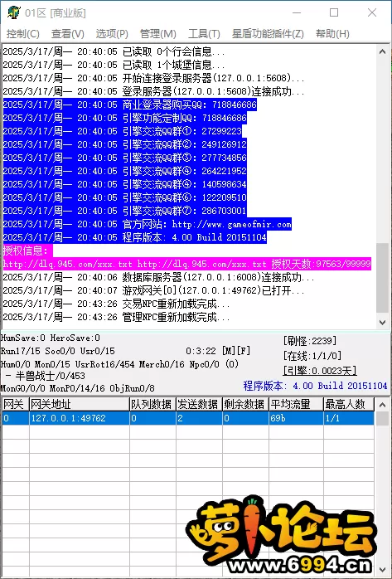
Task: Click the log line 开始连接登录服务器
Action: tap(153, 78)
